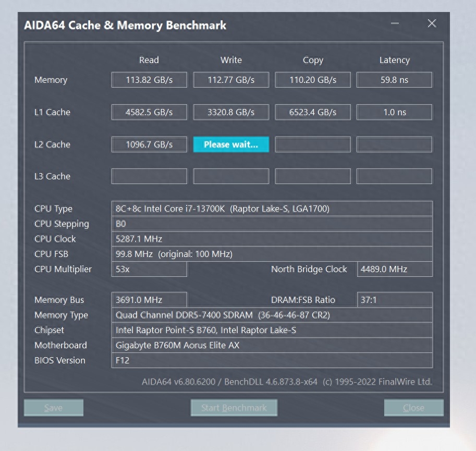476x451 pixels.
Task: Select Memory Copy value 110.20 GB/s
Action: (313, 80)
